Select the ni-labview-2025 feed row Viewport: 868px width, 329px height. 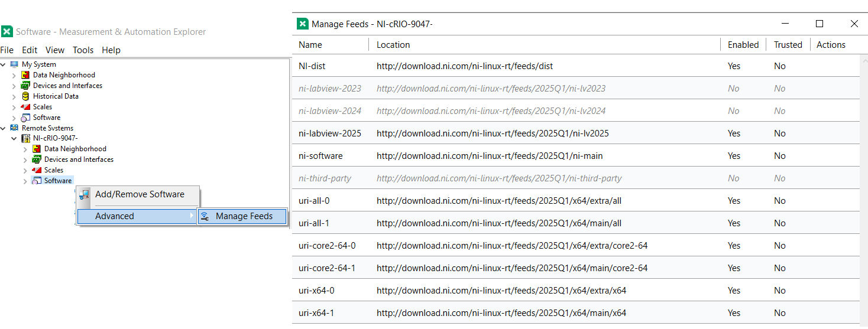click(576, 133)
